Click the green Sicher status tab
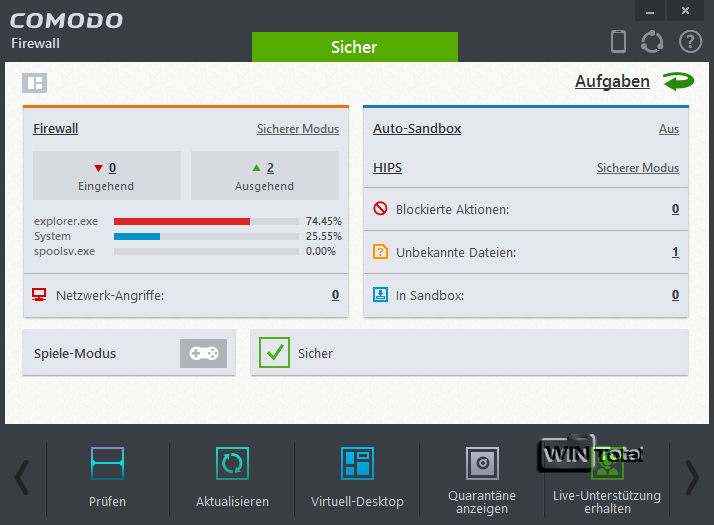The height and width of the screenshot is (525, 714). (355, 47)
